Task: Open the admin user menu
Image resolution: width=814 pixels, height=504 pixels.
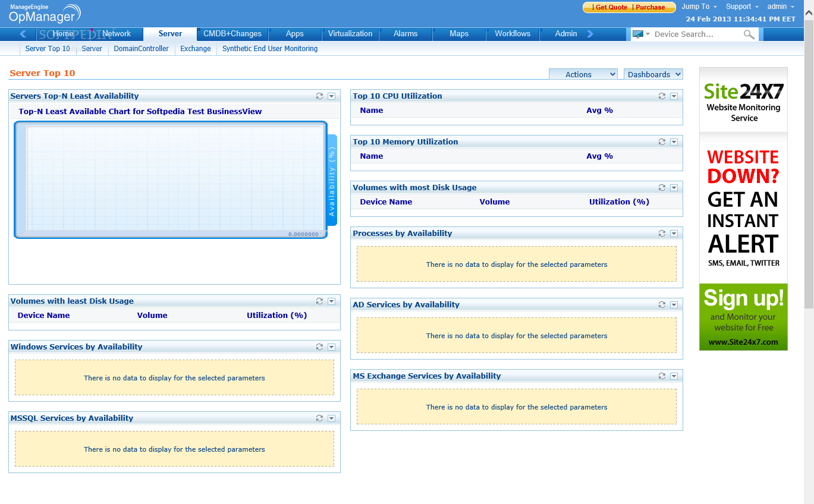Action: click(781, 7)
